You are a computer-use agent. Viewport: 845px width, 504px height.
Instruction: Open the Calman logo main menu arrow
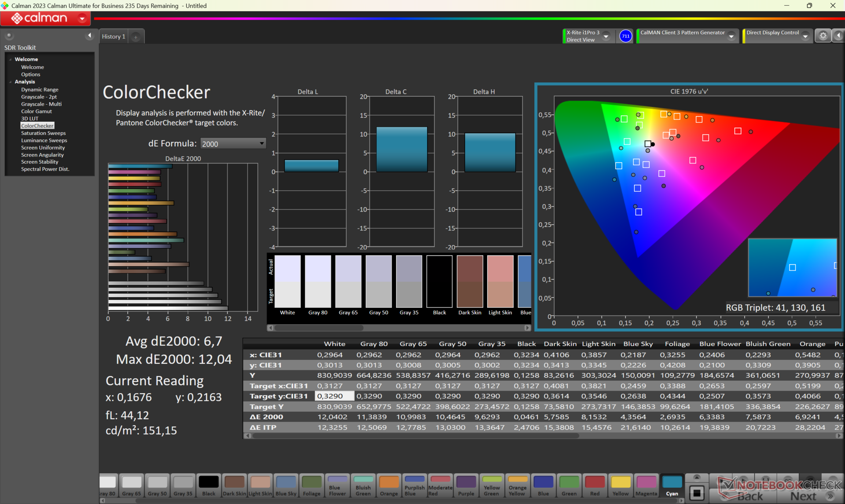(x=82, y=18)
